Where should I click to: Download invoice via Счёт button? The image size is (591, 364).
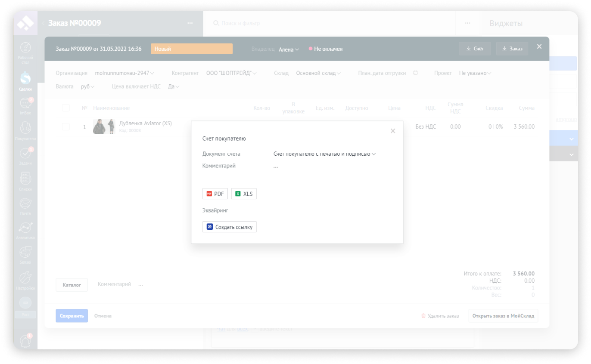(x=475, y=49)
